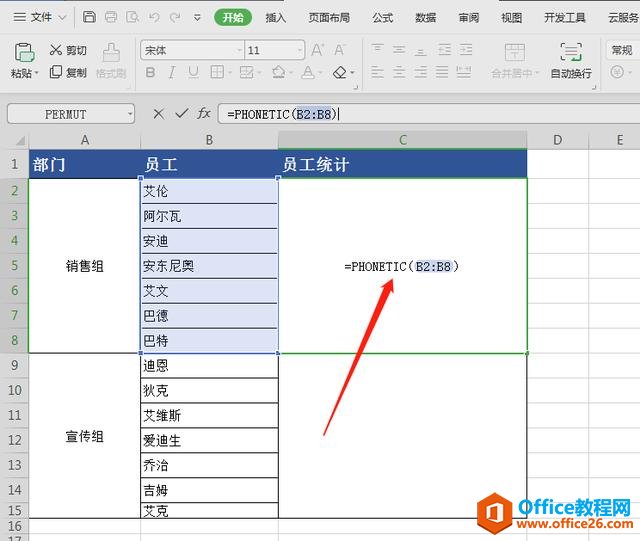Click cell containing 爱迪生
Image resolution: width=640 pixels, height=541 pixels.
(209, 441)
